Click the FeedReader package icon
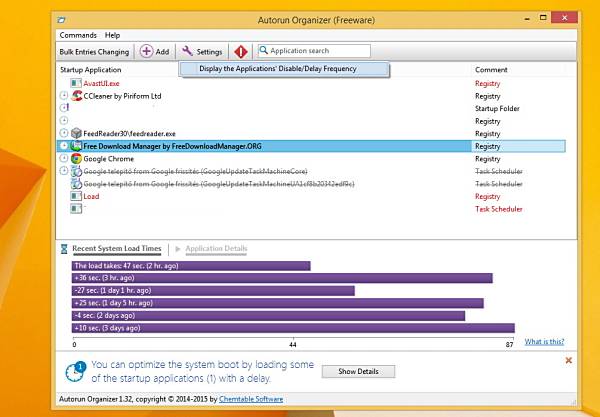This screenshot has height=417, width=600. click(x=77, y=133)
